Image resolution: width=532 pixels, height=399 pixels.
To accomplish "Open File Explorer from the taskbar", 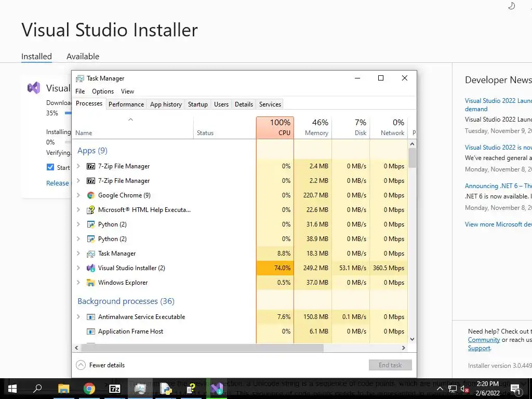I will 63,389.
